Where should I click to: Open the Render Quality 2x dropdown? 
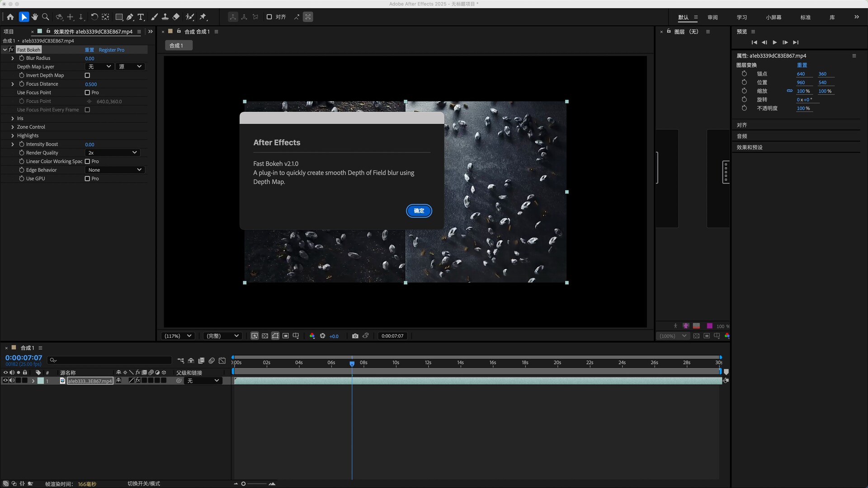pyautogui.click(x=112, y=153)
